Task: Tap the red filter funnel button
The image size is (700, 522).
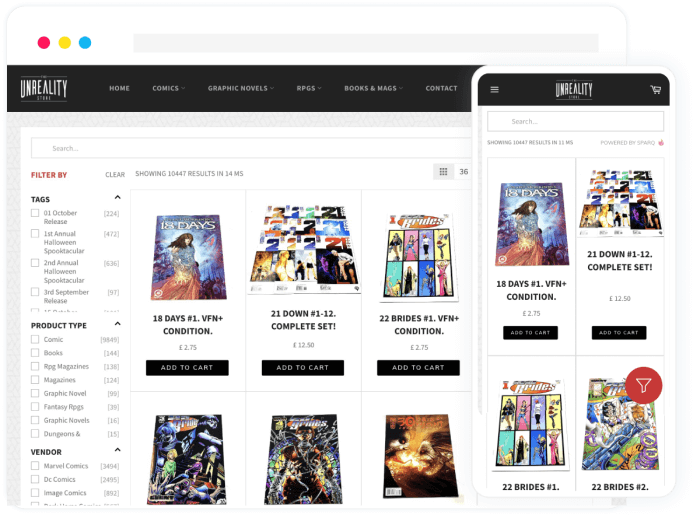Action: point(643,385)
